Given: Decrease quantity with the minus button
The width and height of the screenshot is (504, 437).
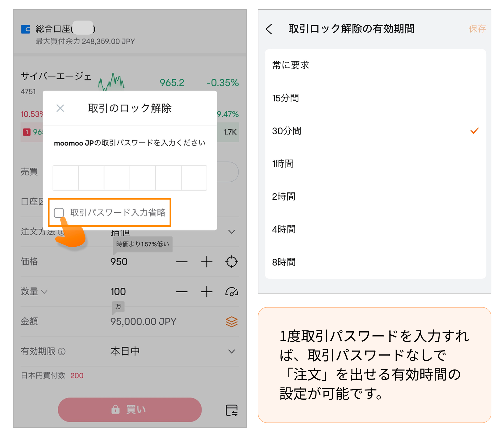Looking at the screenshot, I should pyautogui.click(x=182, y=292).
